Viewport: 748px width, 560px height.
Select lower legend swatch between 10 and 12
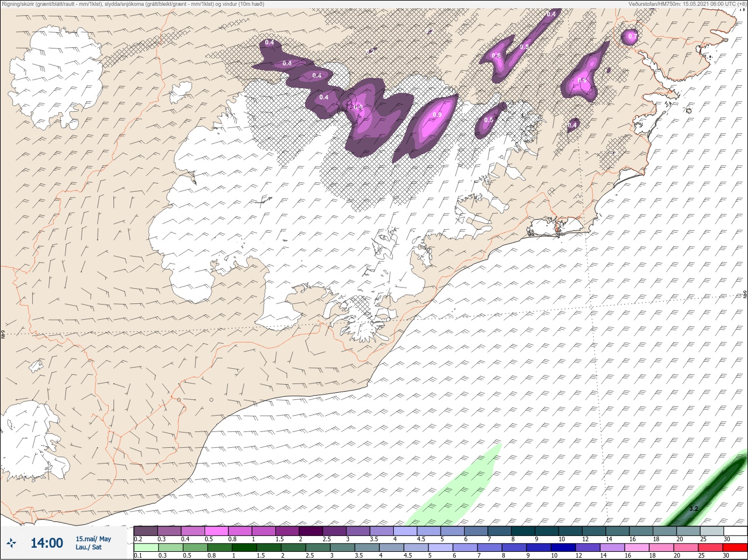pyautogui.click(x=563, y=548)
